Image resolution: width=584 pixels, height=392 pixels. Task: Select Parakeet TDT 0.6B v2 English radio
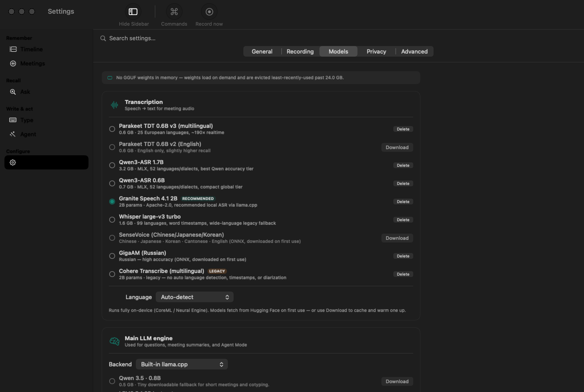pos(112,147)
